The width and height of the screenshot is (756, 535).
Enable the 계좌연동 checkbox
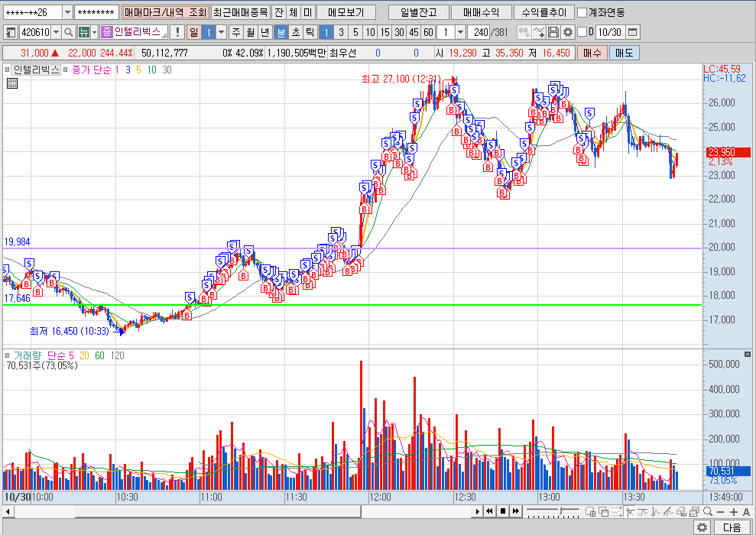tap(582, 12)
